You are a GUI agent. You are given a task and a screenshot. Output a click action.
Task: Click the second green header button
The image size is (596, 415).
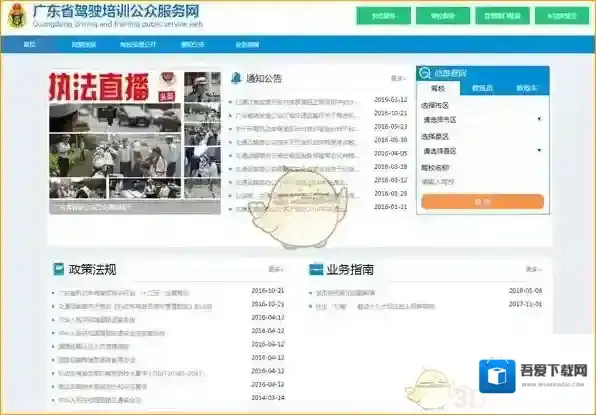pyautogui.click(x=443, y=16)
